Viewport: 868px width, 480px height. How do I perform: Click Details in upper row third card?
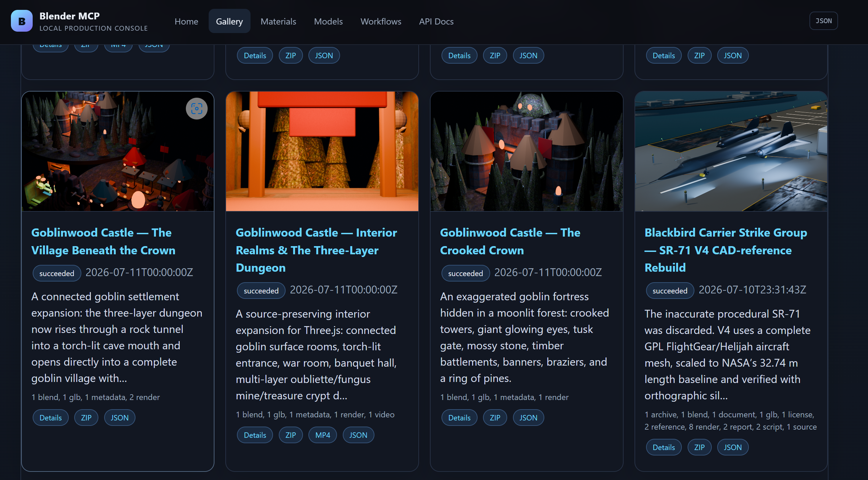(x=460, y=55)
